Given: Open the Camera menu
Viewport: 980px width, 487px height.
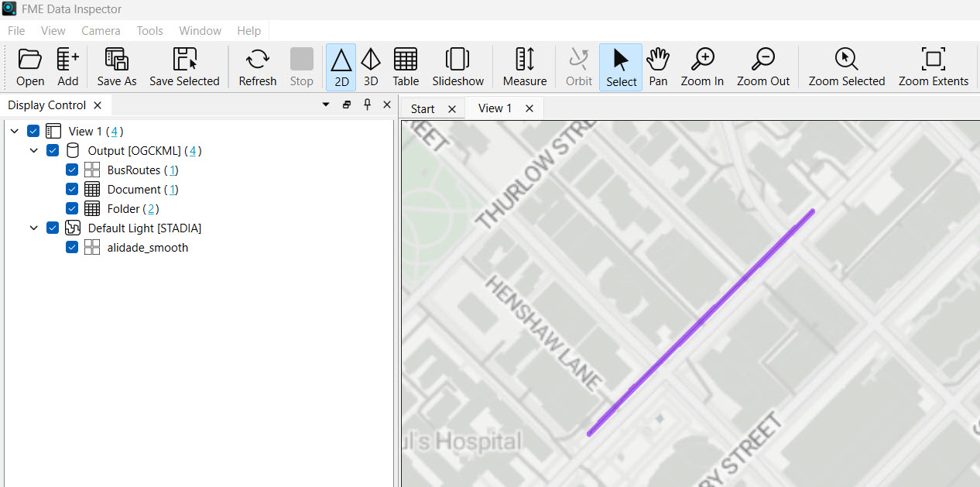Looking at the screenshot, I should [x=101, y=31].
